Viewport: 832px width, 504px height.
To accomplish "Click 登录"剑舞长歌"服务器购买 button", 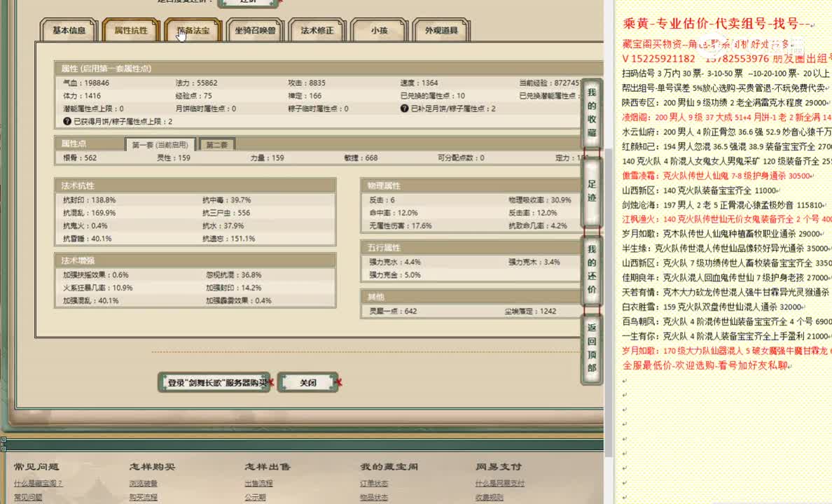I will 214,382.
